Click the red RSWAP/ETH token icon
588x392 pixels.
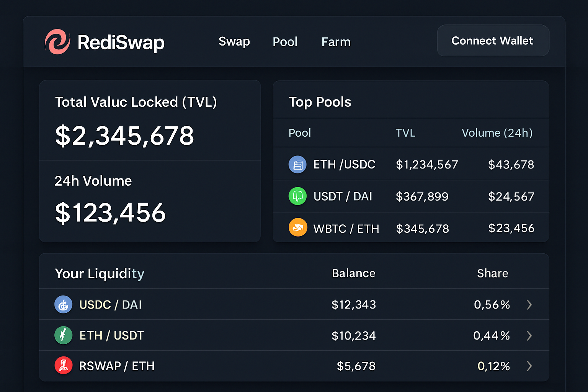(63, 366)
